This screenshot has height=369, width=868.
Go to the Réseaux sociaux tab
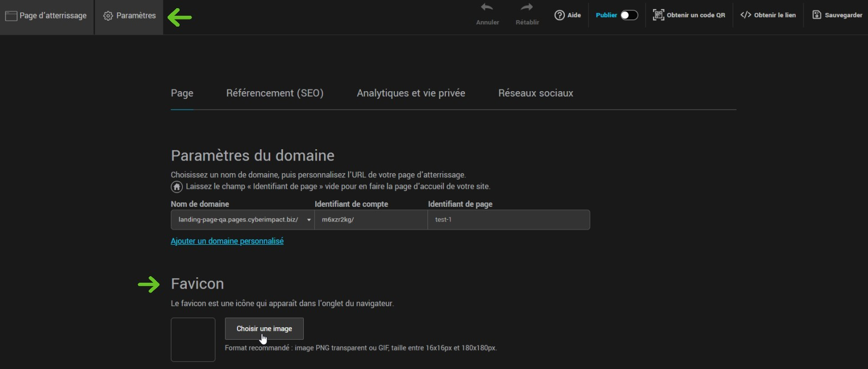[x=535, y=93]
